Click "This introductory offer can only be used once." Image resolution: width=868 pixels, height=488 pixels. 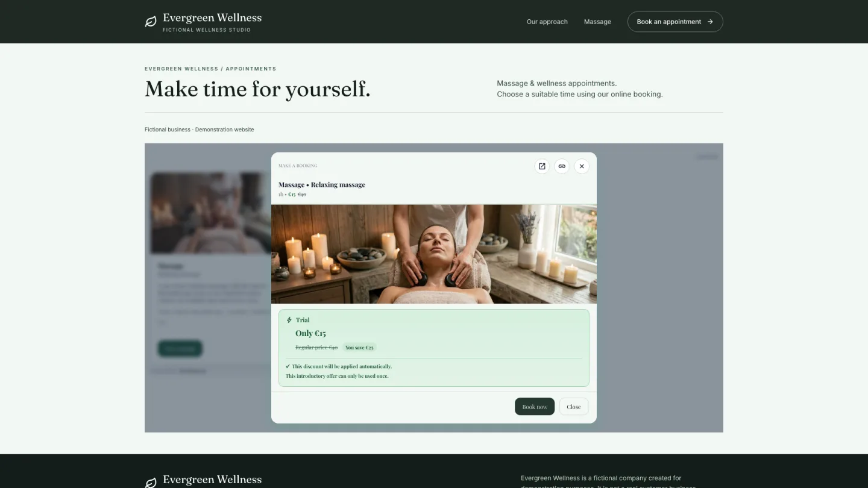pos(337,376)
